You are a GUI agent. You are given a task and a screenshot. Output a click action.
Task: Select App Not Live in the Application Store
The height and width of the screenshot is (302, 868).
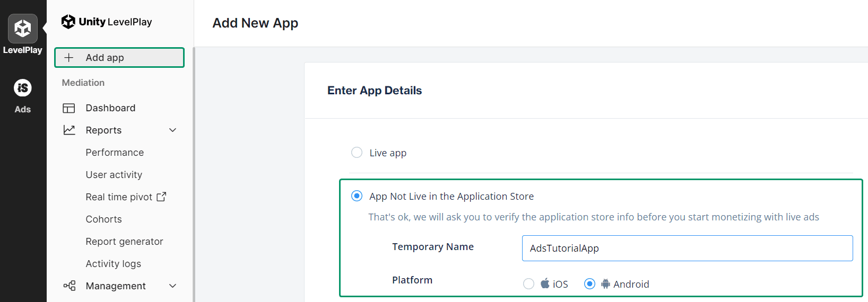(357, 196)
